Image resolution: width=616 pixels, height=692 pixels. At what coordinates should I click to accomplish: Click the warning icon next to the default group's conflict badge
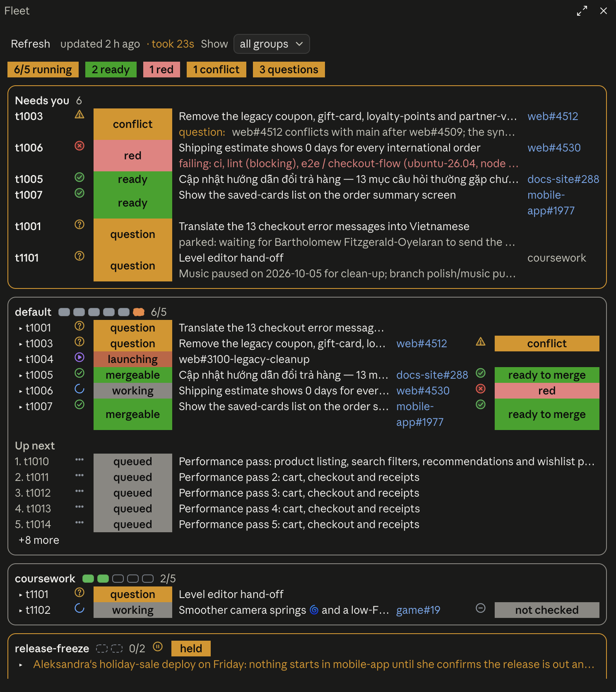click(x=481, y=341)
